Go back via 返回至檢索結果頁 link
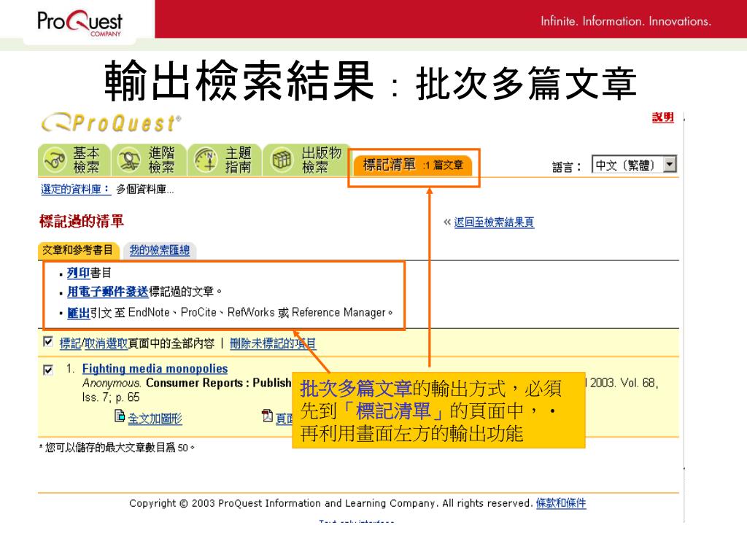Image resolution: width=747 pixels, height=560 pixels. point(494,222)
